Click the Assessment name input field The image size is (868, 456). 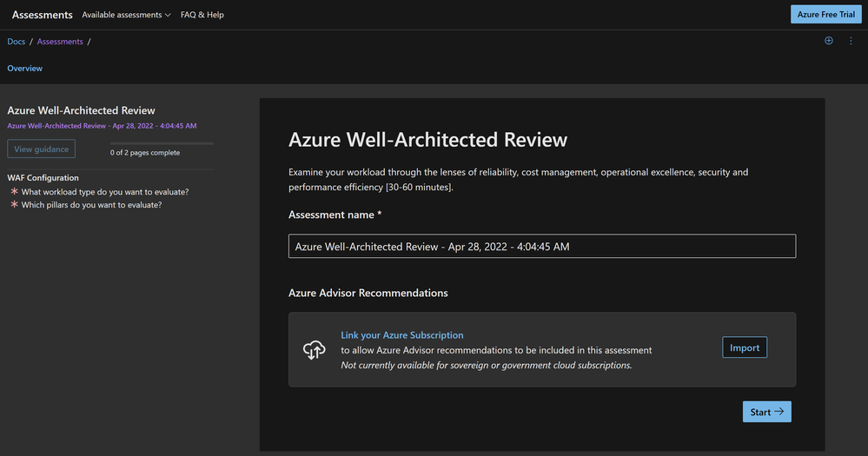(x=542, y=247)
